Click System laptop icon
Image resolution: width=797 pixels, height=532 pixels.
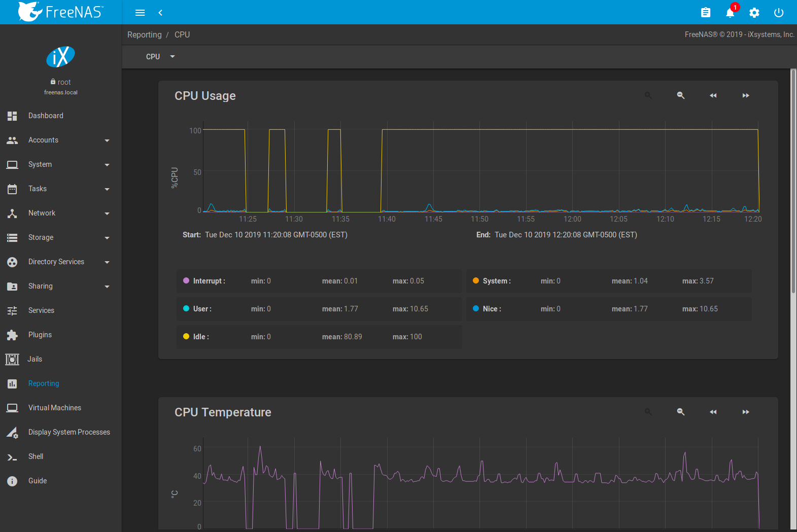coord(12,164)
